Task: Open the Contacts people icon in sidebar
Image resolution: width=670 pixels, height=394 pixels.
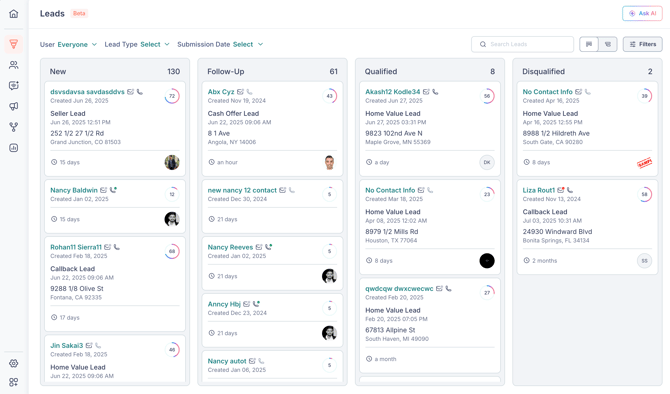Action: click(14, 65)
